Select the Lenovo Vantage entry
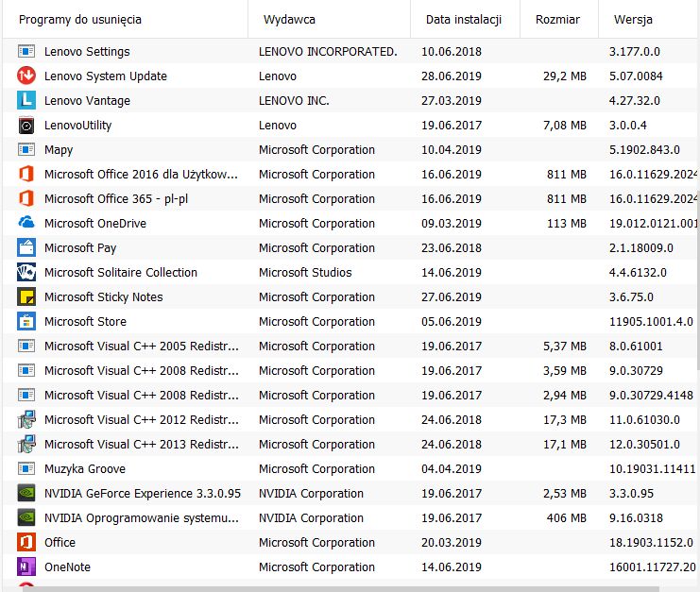Image resolution: width=700 pixels, height=592 pixels. [x=87, y=101]
